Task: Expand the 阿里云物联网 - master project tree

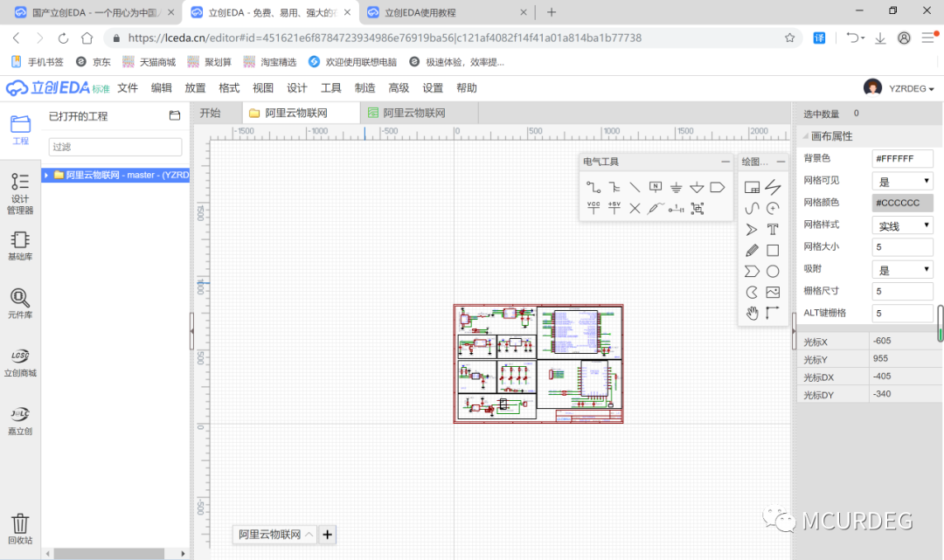Action: (46, 175)
